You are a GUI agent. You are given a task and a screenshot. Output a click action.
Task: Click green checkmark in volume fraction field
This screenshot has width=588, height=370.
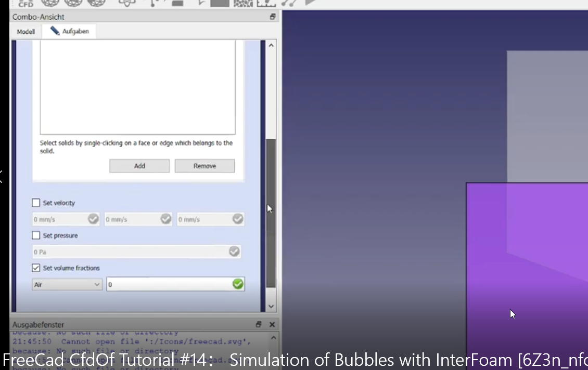point(238,284)
